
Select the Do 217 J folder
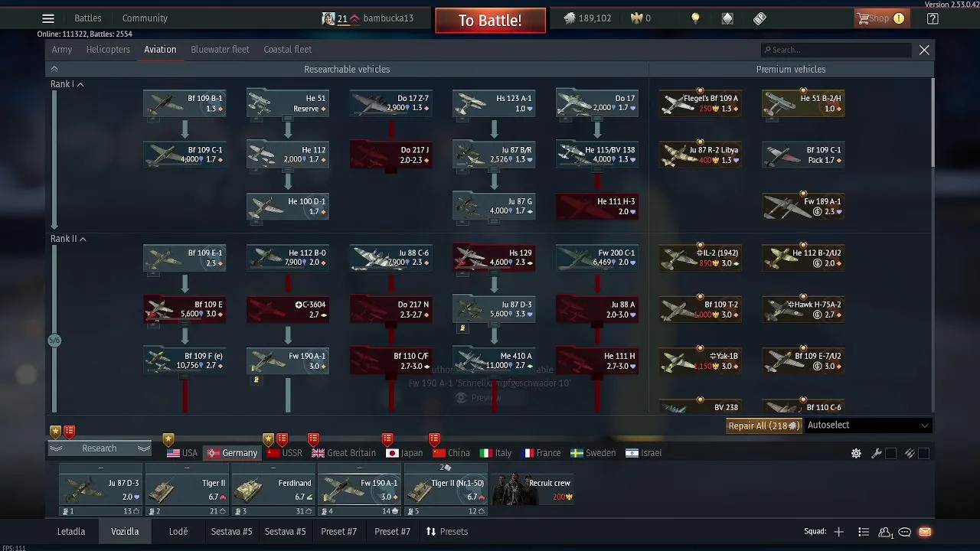coord(391,155)
